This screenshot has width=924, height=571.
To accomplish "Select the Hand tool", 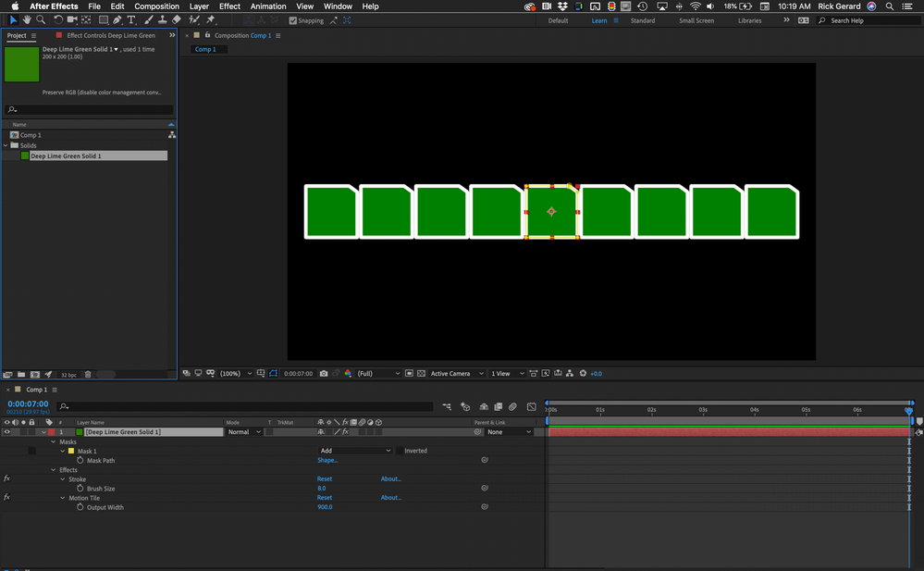I will click(x=27, y=20).
